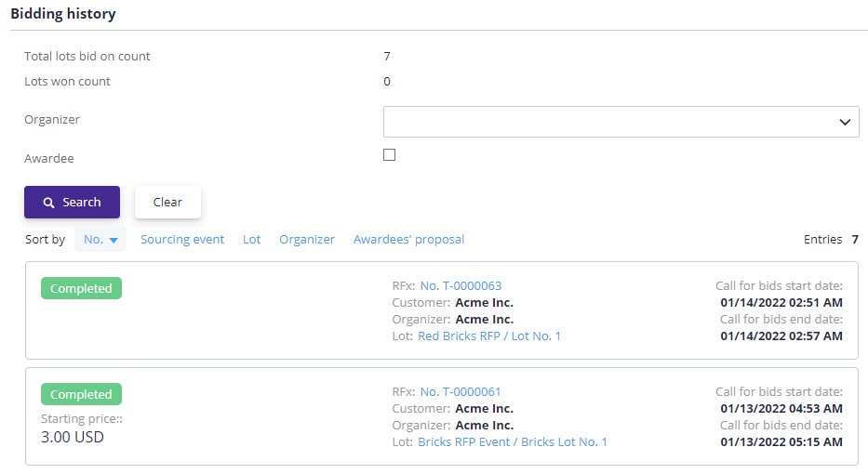Open the Organizer dropdown chevron
This screenshot has width=868, height=474.
844,122
